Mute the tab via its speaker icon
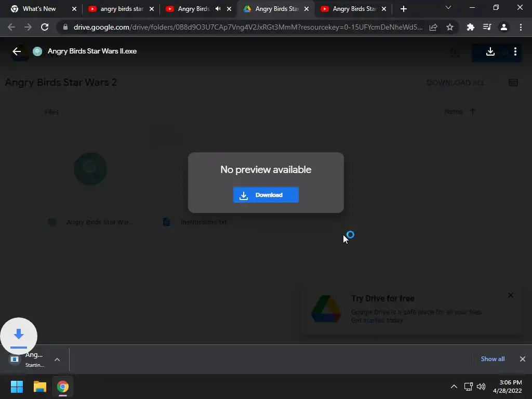 tap(218, 9)
